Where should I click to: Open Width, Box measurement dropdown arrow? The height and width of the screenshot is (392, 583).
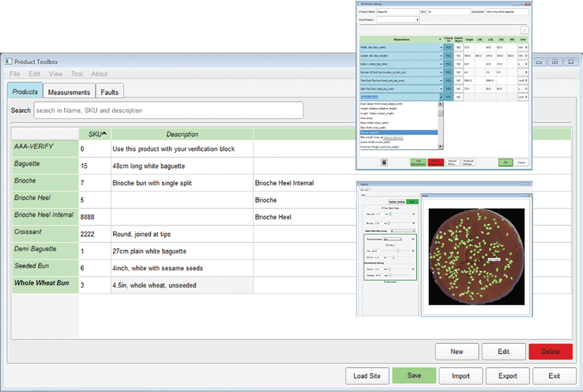442,47
